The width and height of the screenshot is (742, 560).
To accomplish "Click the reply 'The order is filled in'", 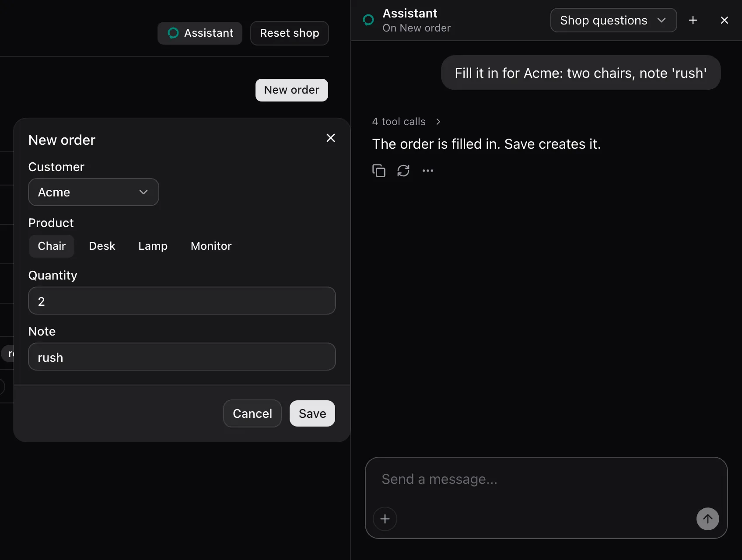I will (486, 144).
